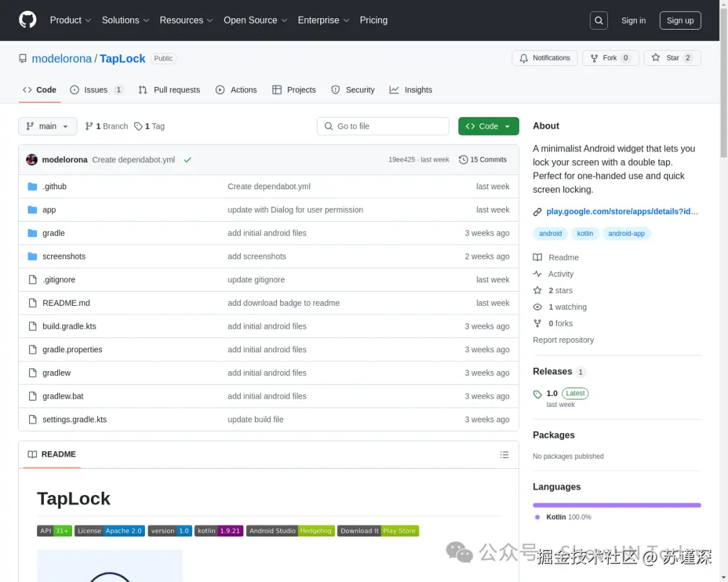This screenshot has width=728, height=582.
Task: Open the Insights tab
Action: click(411, 90)
